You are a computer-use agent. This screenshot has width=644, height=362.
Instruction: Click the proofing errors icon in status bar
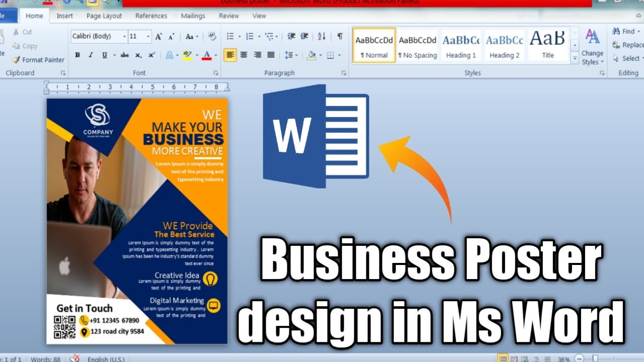pos(75,358)
